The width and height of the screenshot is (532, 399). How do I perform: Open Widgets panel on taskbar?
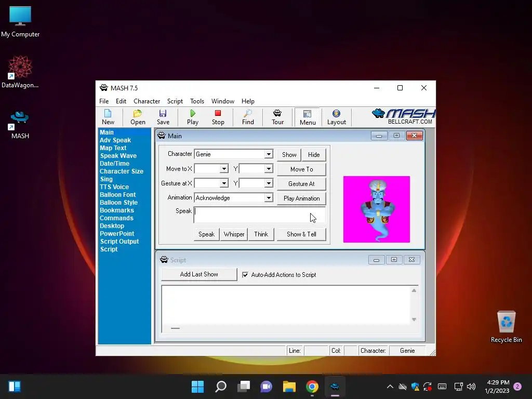15,387
